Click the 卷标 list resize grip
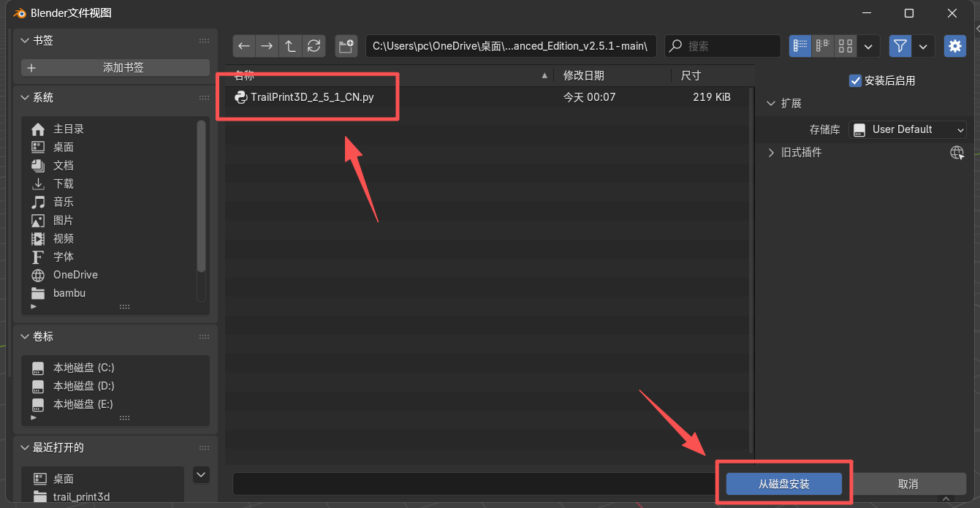This screenshot has width=980, height=508. click(124, 418)
